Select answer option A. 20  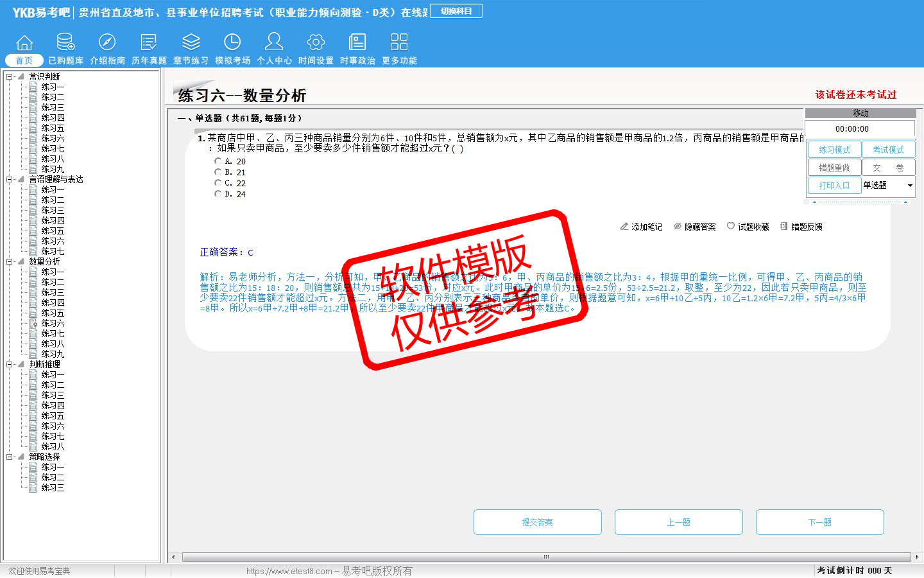pyautogui.click(x=218, y=161)
